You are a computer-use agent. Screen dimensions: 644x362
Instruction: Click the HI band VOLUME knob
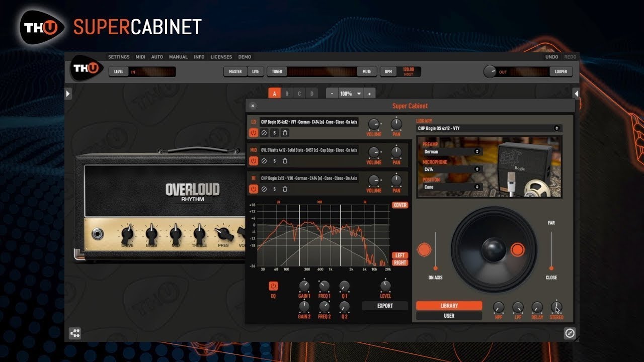point(374,180)
